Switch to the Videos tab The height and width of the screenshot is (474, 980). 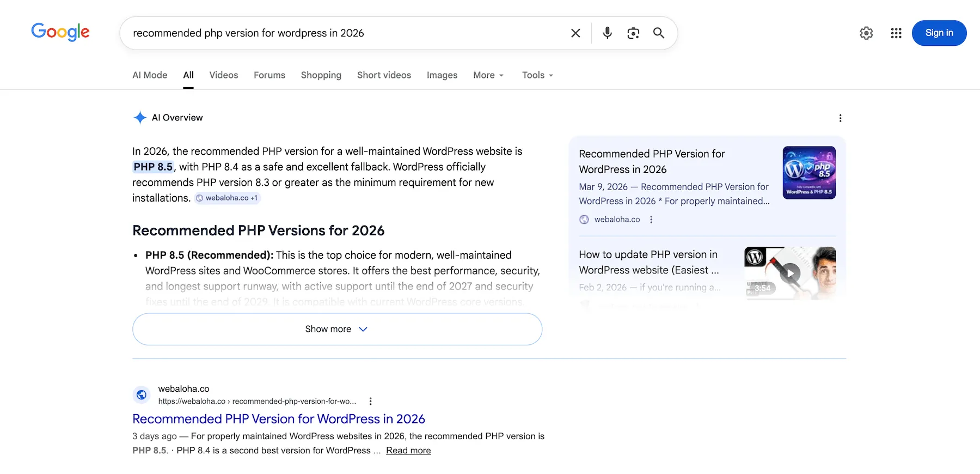pyautogui.click(x=224, y=75)
